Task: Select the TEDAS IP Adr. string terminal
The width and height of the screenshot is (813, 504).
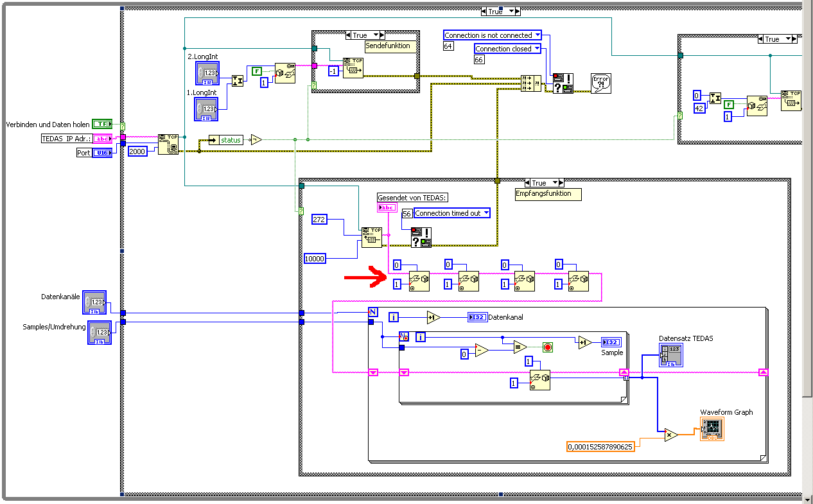Action: pyautogui.click(x=103, y=139)
